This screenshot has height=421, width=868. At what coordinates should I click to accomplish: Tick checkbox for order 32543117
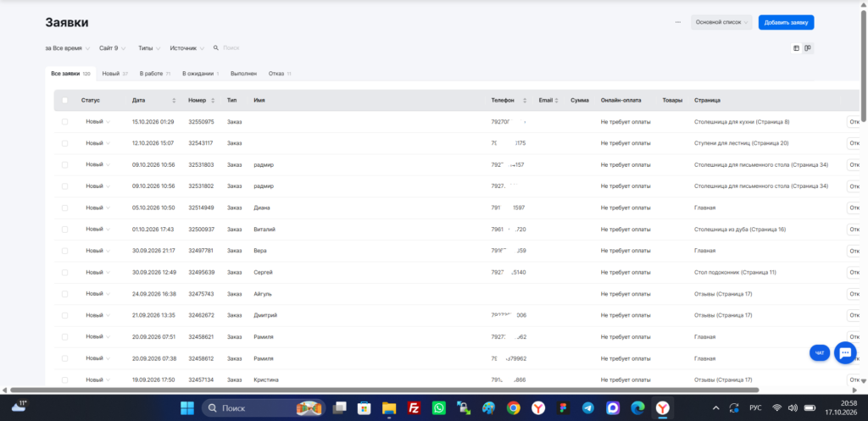(x=64, y=143)
